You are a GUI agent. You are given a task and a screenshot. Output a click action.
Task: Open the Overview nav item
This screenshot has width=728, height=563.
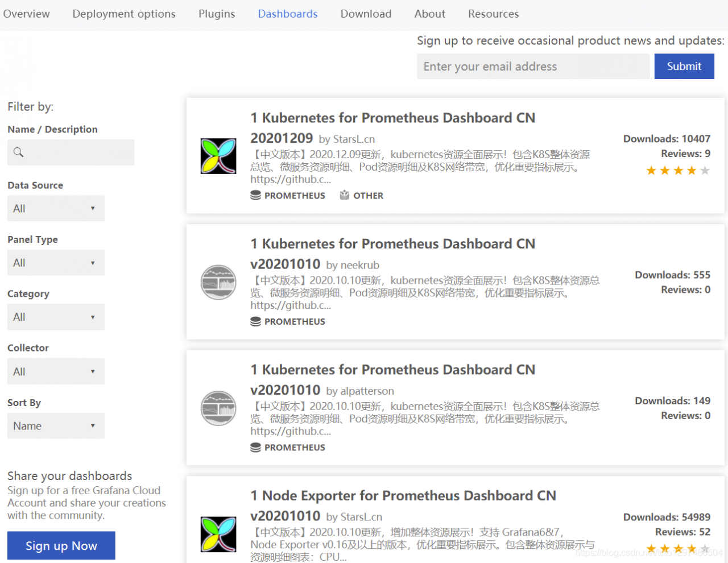26,14
